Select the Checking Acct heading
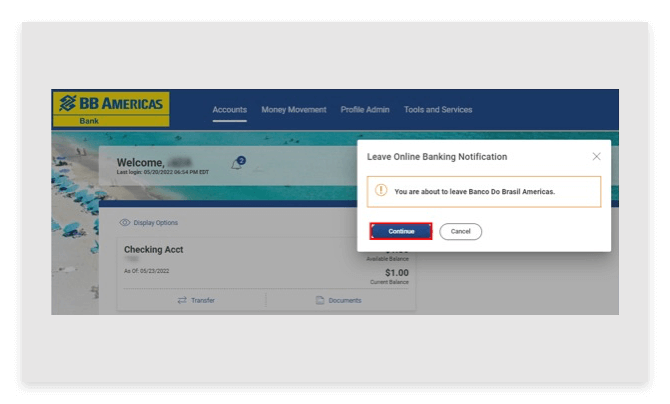 (x=153, y=249)
